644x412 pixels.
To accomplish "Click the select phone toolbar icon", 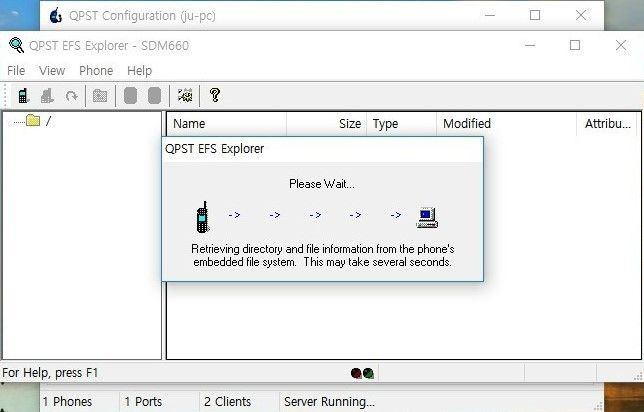I will coord(23,96).
